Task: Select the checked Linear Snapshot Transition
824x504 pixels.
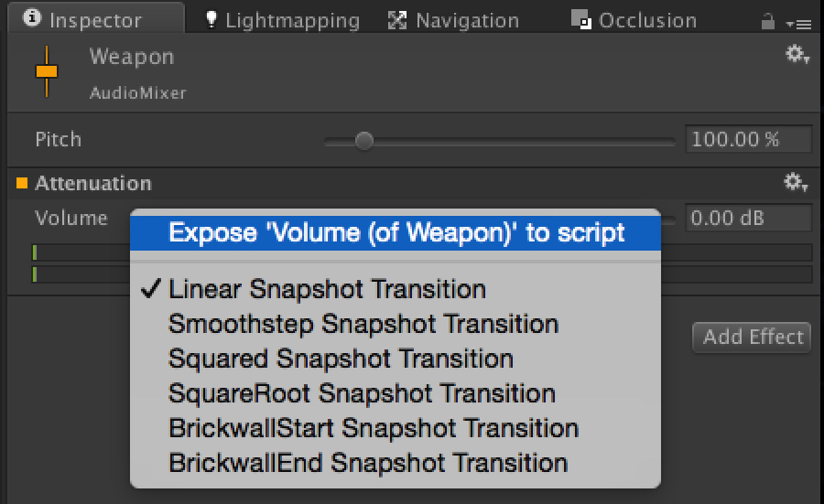Action: [327, 289]
